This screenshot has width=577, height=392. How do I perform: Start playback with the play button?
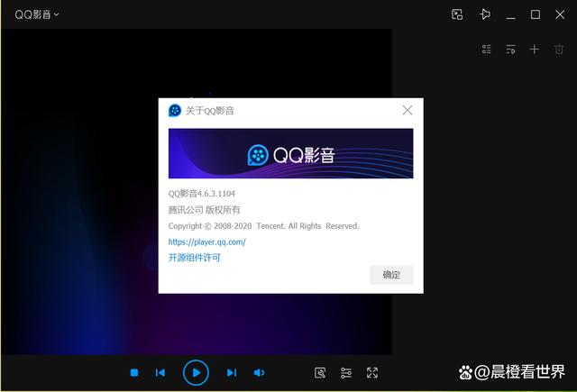[x=196, y=372]
